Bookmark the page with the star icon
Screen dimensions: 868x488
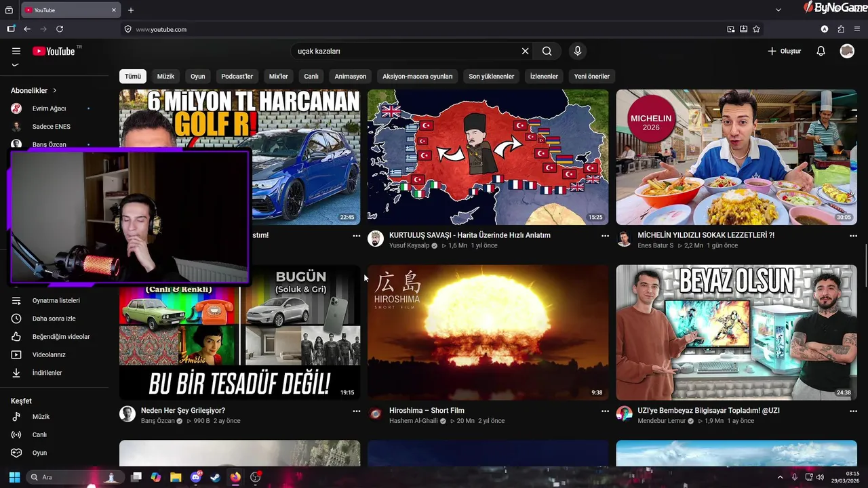(756, 29)
